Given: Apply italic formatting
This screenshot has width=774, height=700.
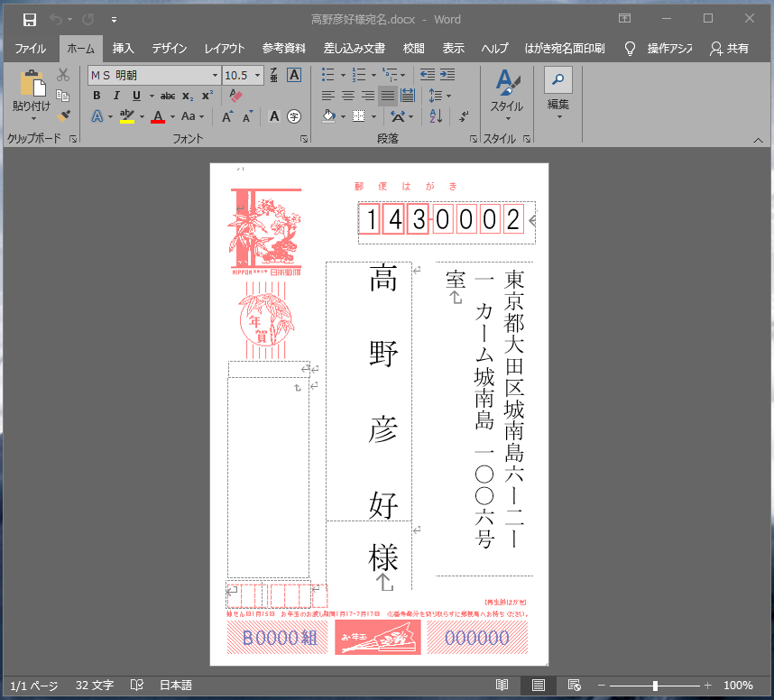Looking at the screenshot, I should [116, 96].
